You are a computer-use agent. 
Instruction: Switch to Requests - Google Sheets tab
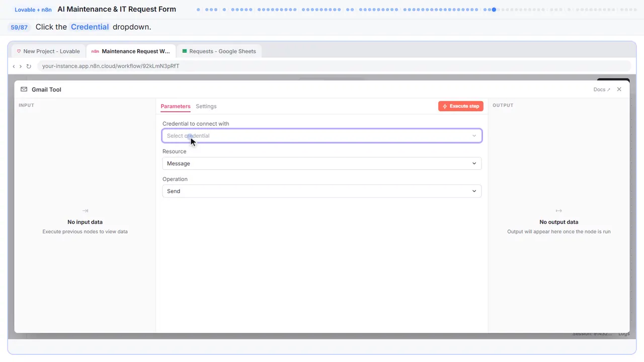coord(219,51)
